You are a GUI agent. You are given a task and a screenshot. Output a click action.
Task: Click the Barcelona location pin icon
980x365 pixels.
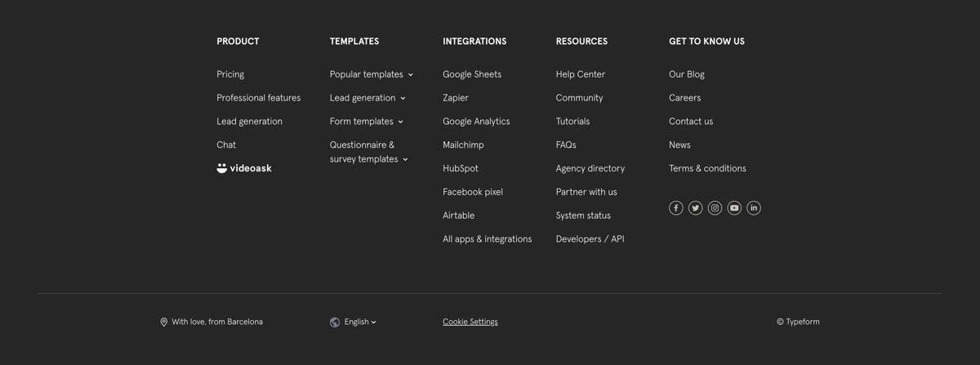(164, 323)
